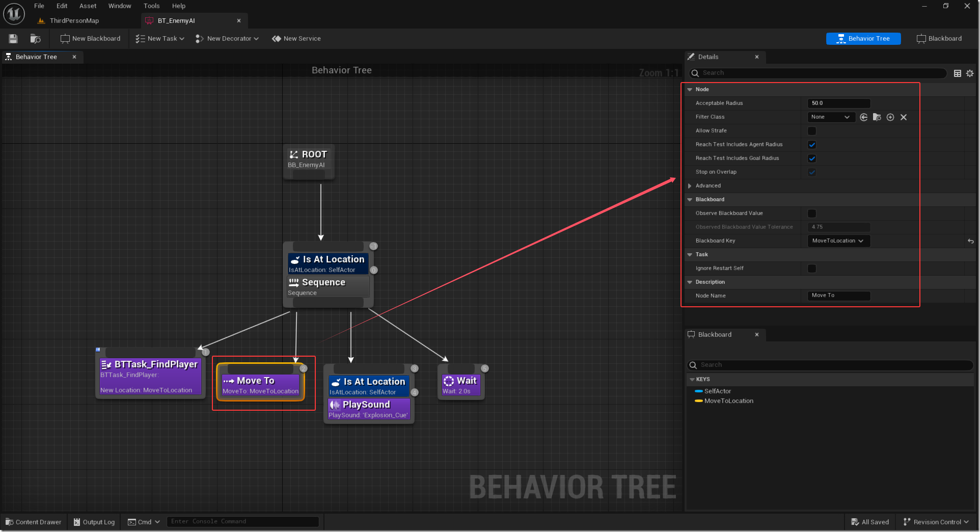Edit the Acceptable Radius value

click(839, 103)
